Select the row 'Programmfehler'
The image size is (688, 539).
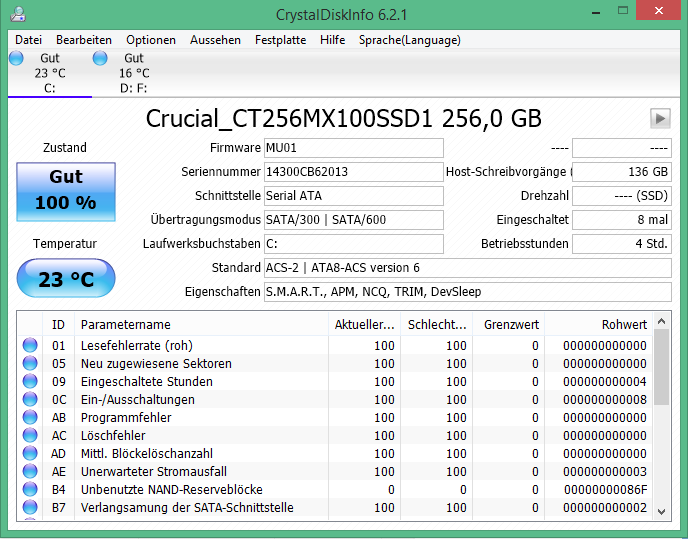tap(335, 417)
